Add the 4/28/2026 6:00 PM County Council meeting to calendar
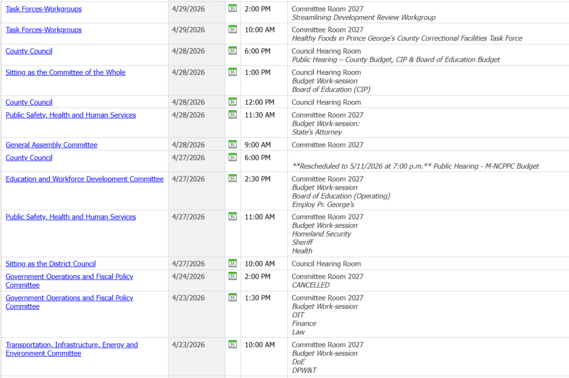 pyautogui.click(x=233, y=51)
